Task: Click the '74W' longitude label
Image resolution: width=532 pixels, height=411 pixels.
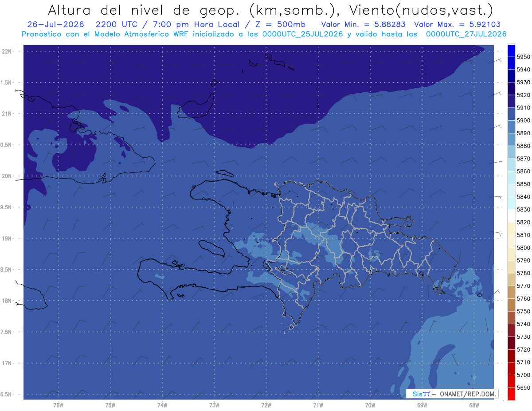Action: (x=162, y=405)
